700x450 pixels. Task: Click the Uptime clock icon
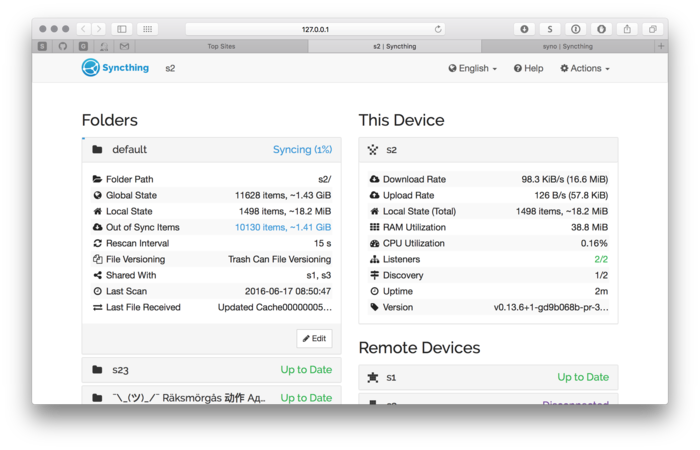(375, 291)
